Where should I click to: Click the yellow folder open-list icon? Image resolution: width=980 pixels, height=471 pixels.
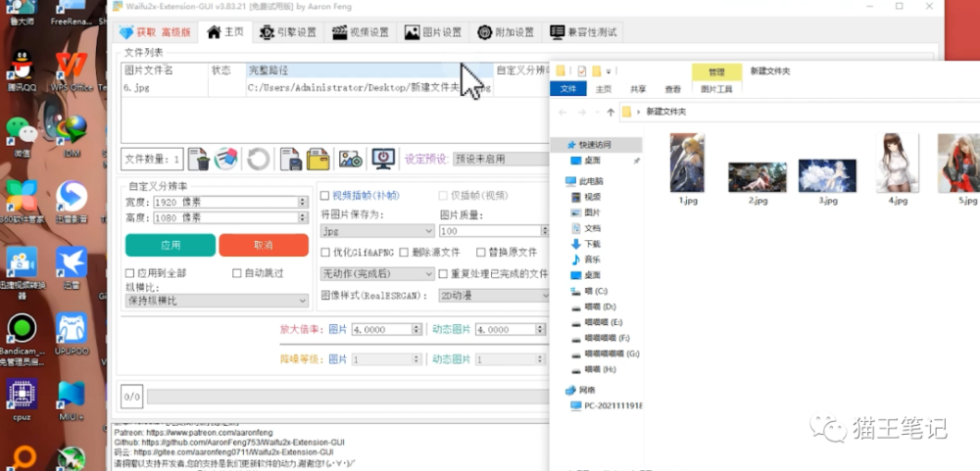[x=318, y=160]
